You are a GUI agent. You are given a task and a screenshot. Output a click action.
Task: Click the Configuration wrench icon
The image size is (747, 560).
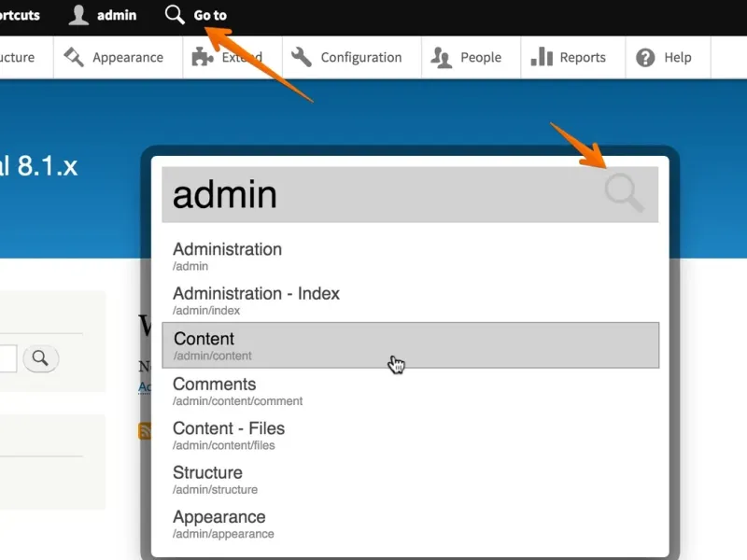(x=301, y=57)
